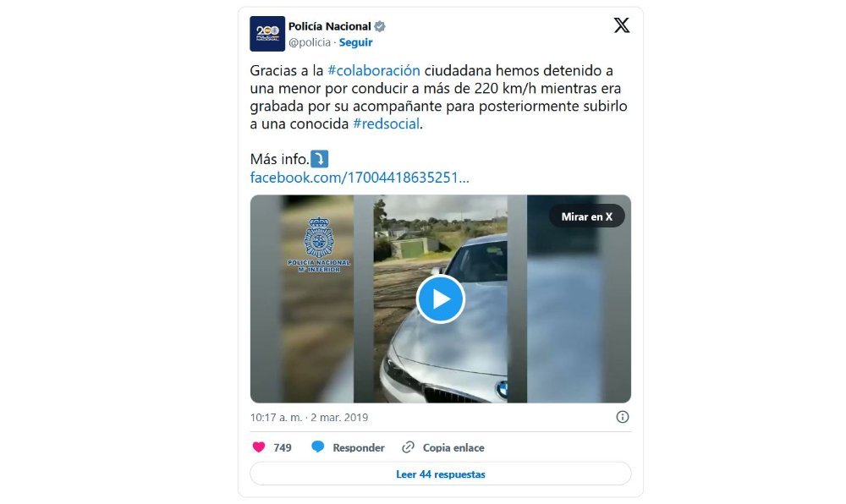
Task: Like the tweet with the heart icon
Action: (x=259, y=446)
